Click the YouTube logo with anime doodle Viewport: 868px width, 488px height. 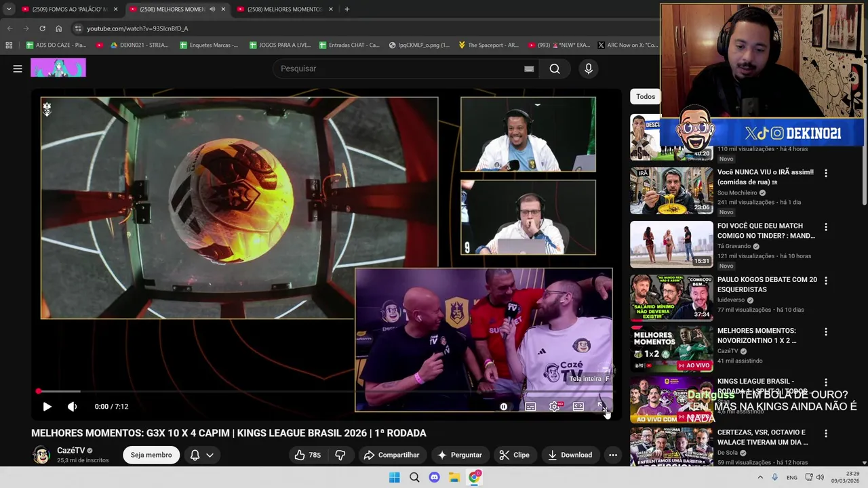58,68
